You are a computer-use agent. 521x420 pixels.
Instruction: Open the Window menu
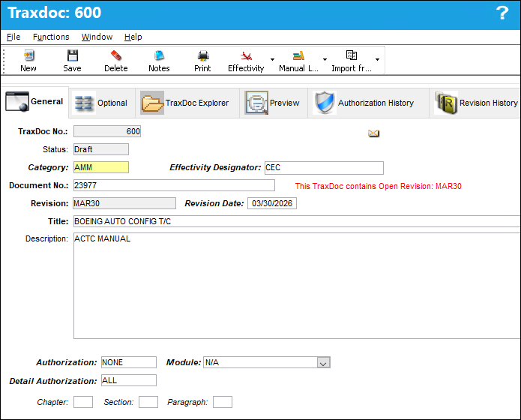click(97, 37)
